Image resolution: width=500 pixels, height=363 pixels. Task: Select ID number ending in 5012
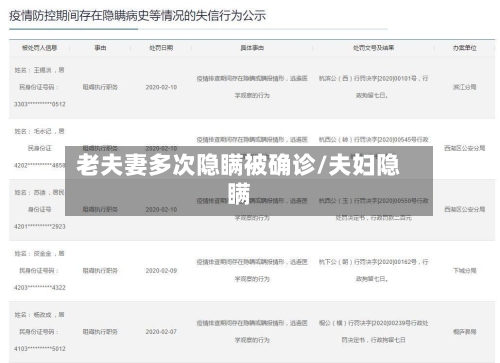pos(40,349)
